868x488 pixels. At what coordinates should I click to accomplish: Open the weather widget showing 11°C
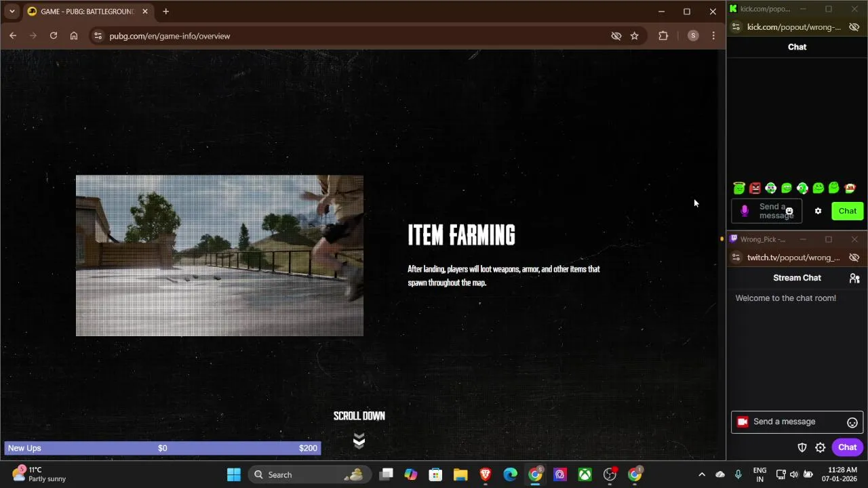[39, 474]
